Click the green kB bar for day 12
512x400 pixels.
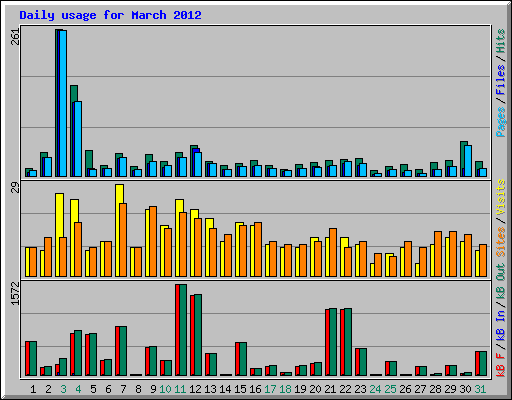(198, 335)
